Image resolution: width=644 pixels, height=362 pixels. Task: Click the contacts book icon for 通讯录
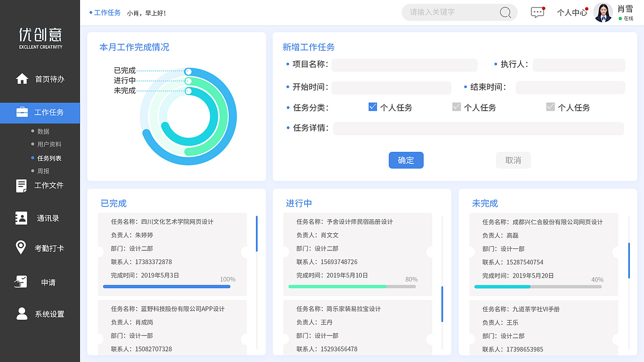(x=22, y=218)
